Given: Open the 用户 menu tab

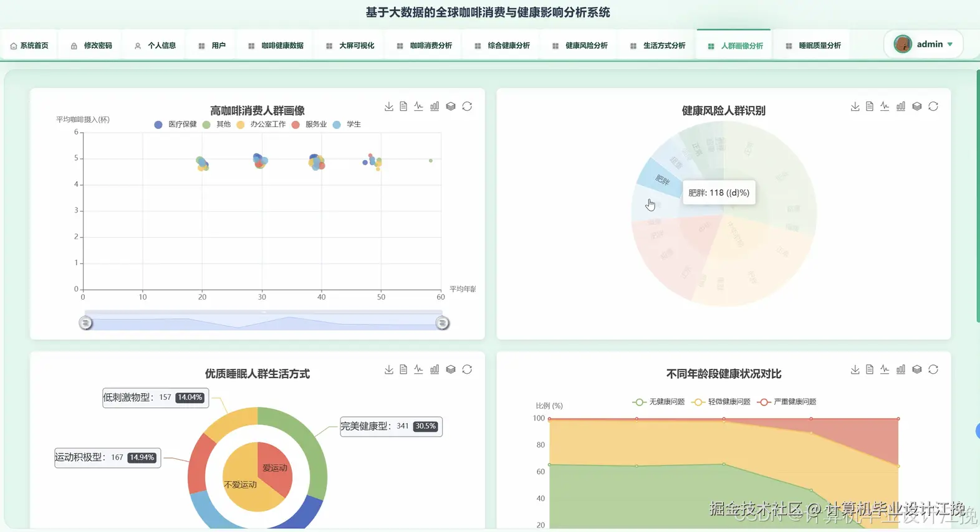Looking at the screenshot, I should click(211, 45).
